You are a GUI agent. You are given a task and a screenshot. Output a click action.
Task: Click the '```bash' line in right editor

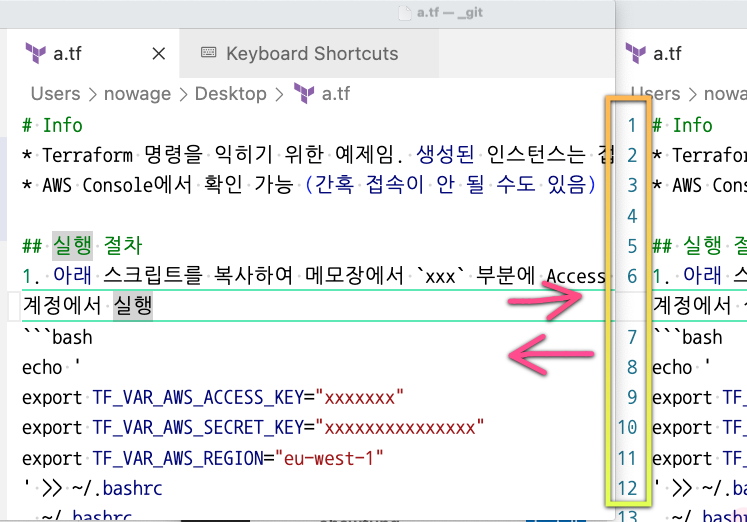click(687, 337)
